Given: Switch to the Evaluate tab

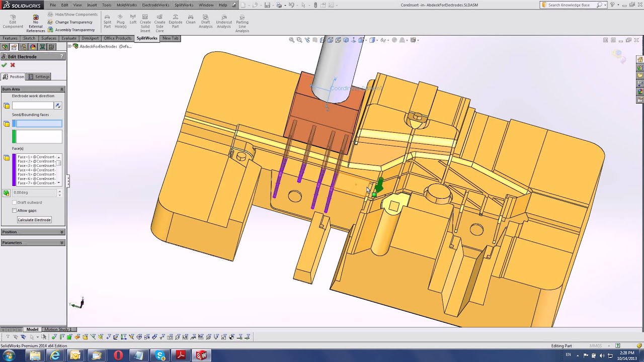Looking at the screenshot, I should (69, 38).
